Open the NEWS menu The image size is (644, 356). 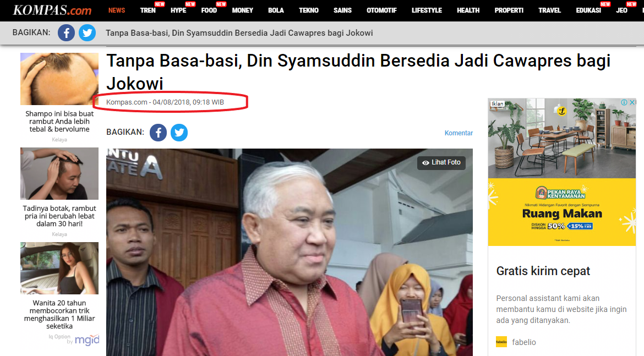tap(117, 10)
